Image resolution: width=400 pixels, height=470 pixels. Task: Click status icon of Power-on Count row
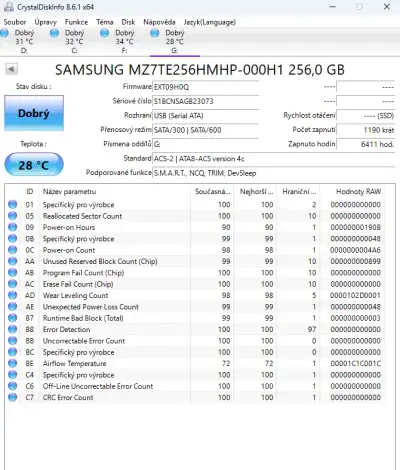point(13,250)
